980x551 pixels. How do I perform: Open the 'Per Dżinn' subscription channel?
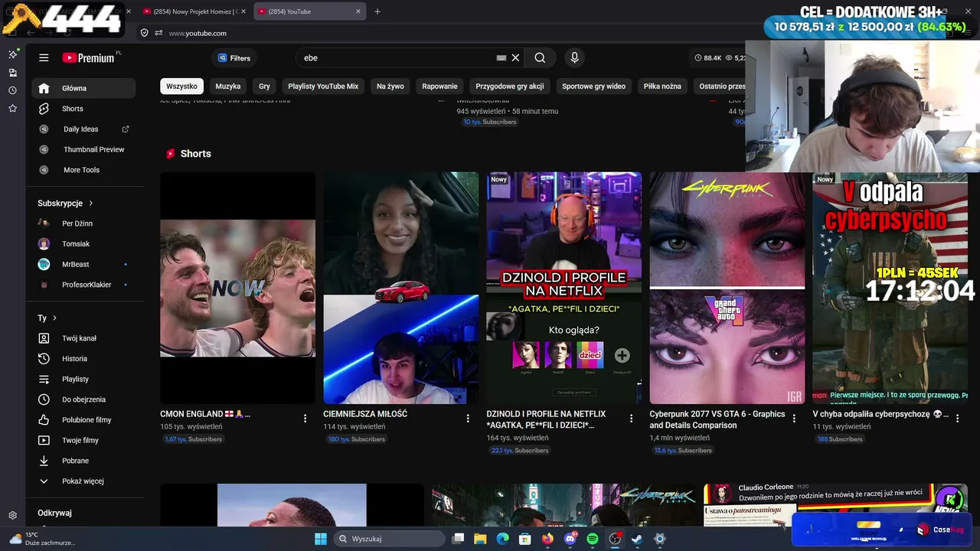tap(83, 223)
